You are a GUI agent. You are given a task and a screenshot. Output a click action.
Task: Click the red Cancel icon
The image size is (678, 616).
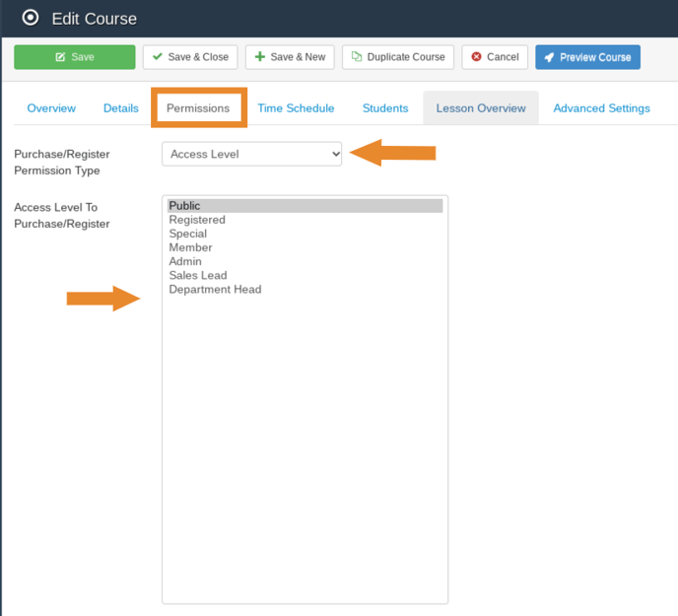pyautogui.click(x=477, y=57)
